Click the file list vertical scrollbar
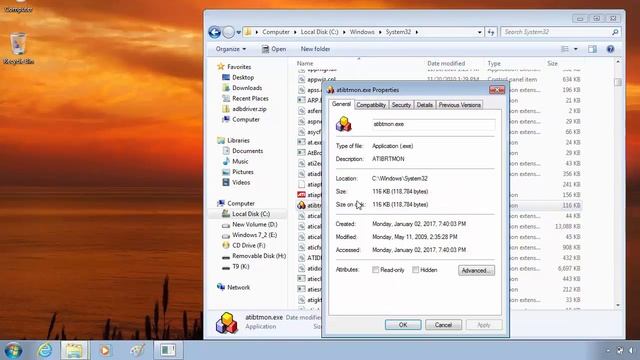The width and height of the screenshot is (640, 360). (618, 184)
